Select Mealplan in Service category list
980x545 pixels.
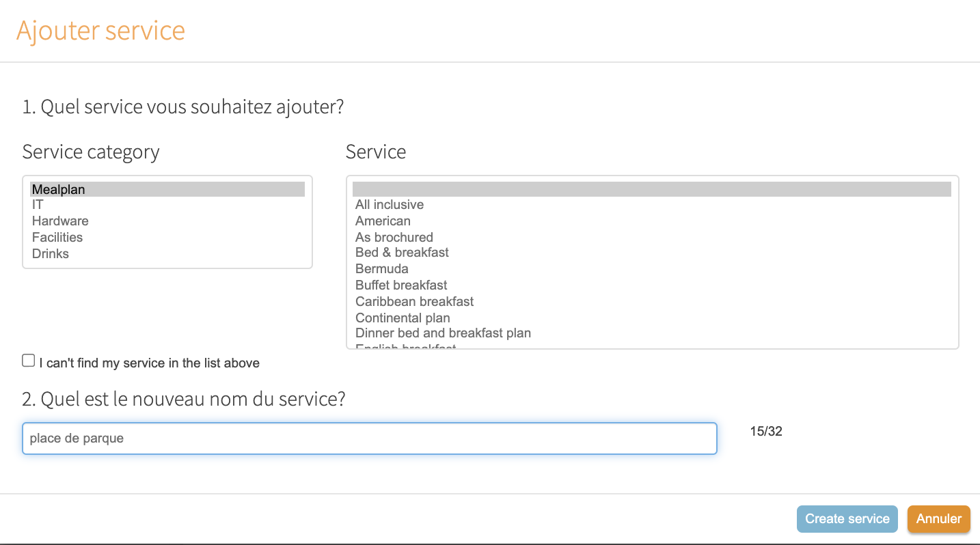59,190
